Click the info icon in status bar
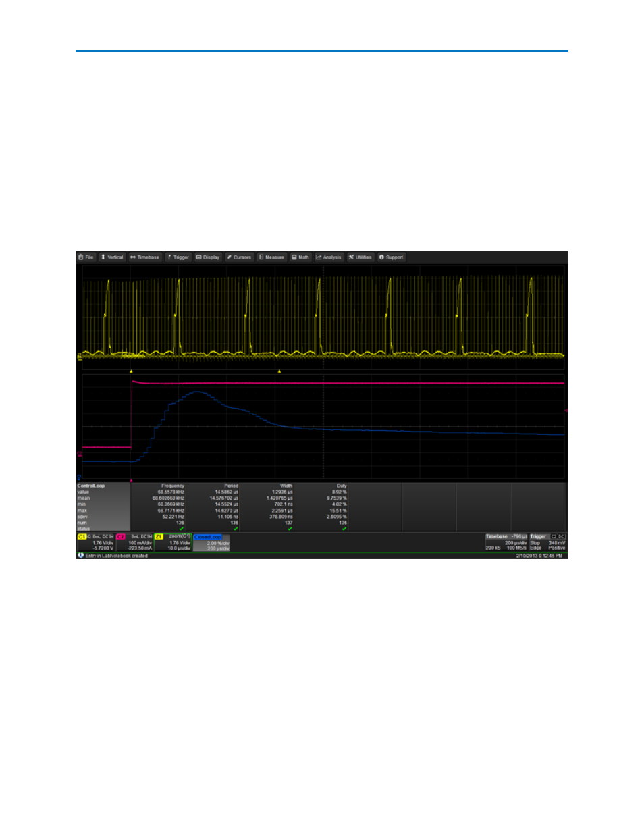This screenshot has width=644, height=834. tap(80, 556)
